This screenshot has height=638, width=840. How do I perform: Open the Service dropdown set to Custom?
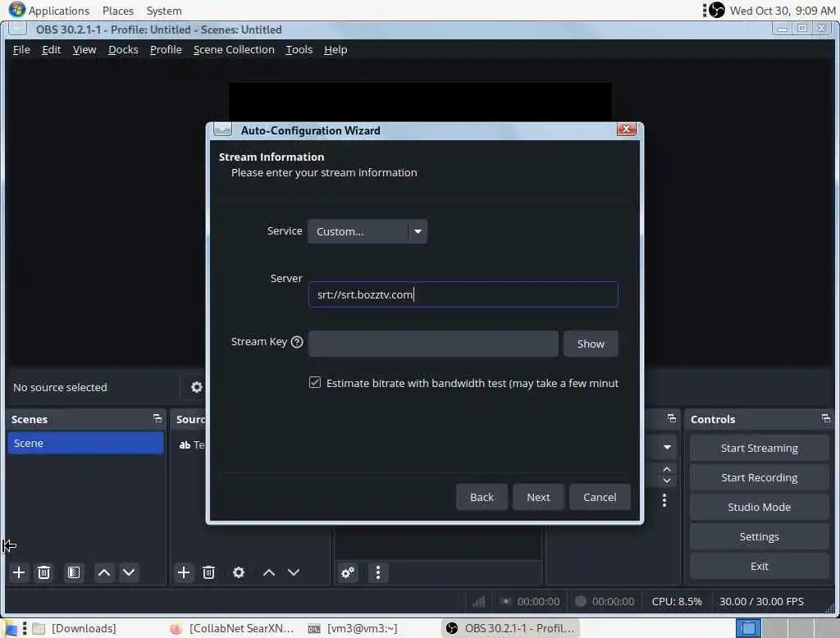coord(367,231)
